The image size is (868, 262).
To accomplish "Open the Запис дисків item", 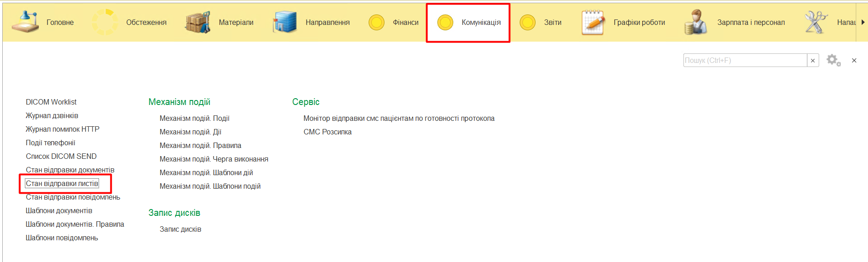I will 180,229.
